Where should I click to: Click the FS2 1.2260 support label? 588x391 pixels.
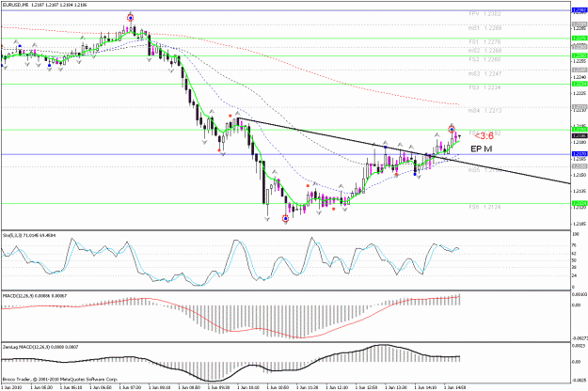click(x=485, y=59)
